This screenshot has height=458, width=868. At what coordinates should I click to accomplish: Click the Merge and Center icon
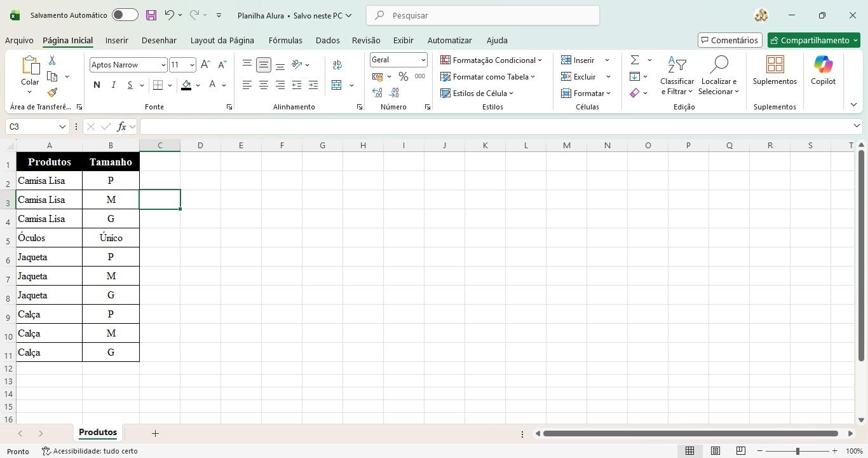(337, 85)
